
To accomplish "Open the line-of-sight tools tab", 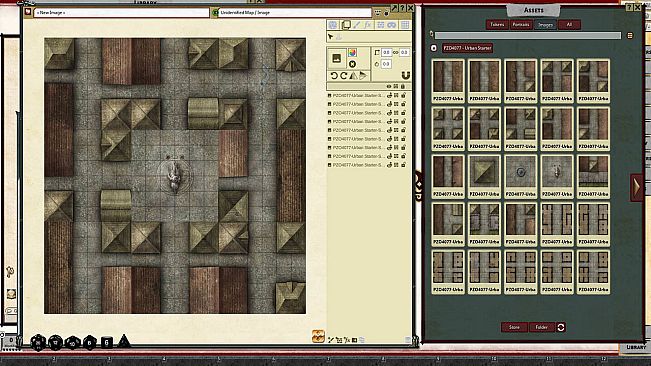I will 380,25.
